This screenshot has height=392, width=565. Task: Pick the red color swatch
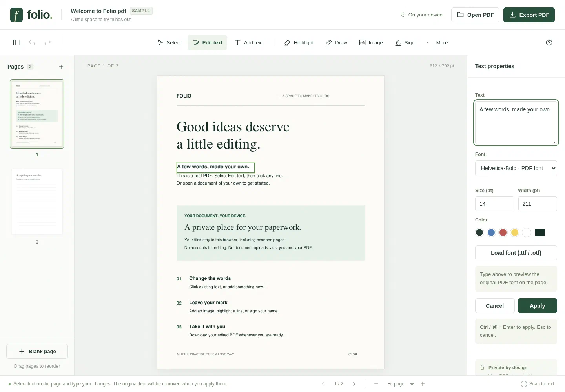(x=503, y=232)
